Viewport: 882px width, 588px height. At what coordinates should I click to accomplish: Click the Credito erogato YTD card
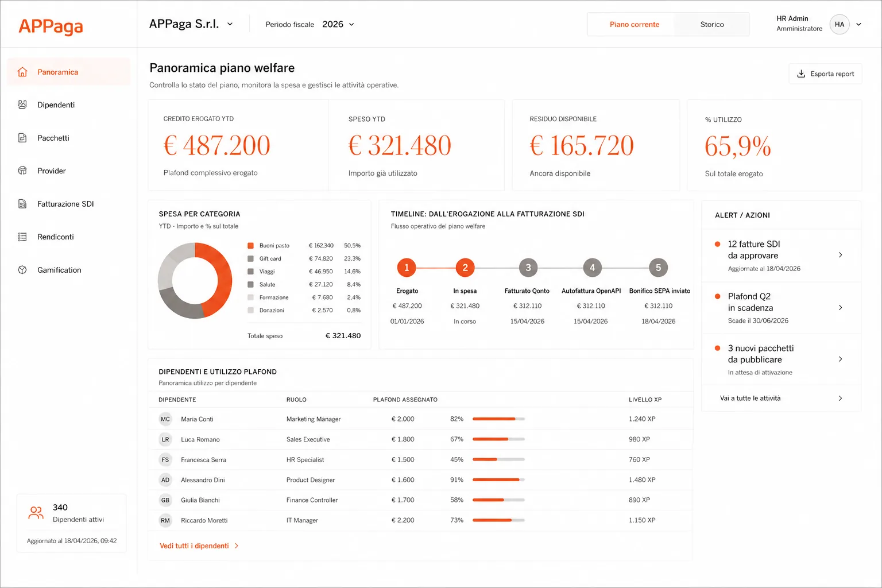point(238,145)
